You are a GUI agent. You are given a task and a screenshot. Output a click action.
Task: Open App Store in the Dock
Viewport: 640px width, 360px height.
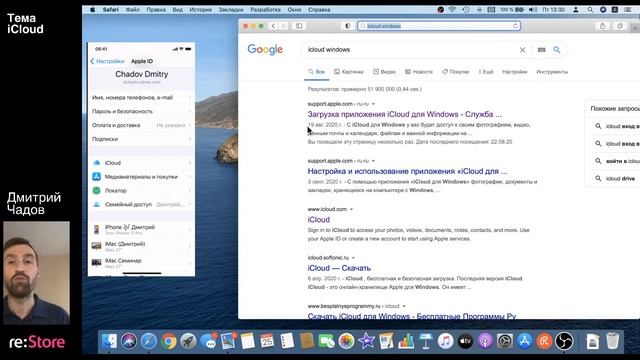click(524, 341)
